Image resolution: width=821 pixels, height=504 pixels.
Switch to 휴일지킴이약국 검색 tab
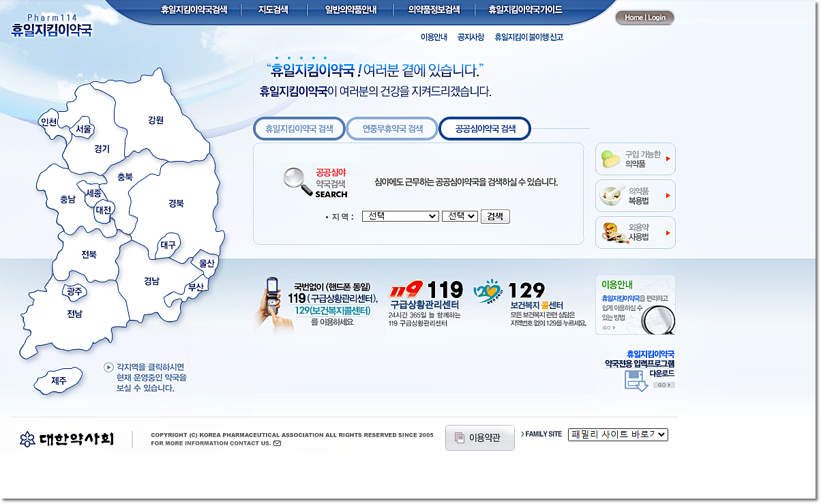pyautogui.click(x=299, y=128)
